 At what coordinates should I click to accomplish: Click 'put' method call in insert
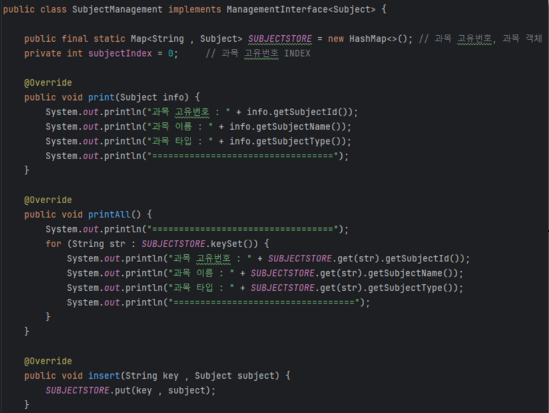(123, 391)
